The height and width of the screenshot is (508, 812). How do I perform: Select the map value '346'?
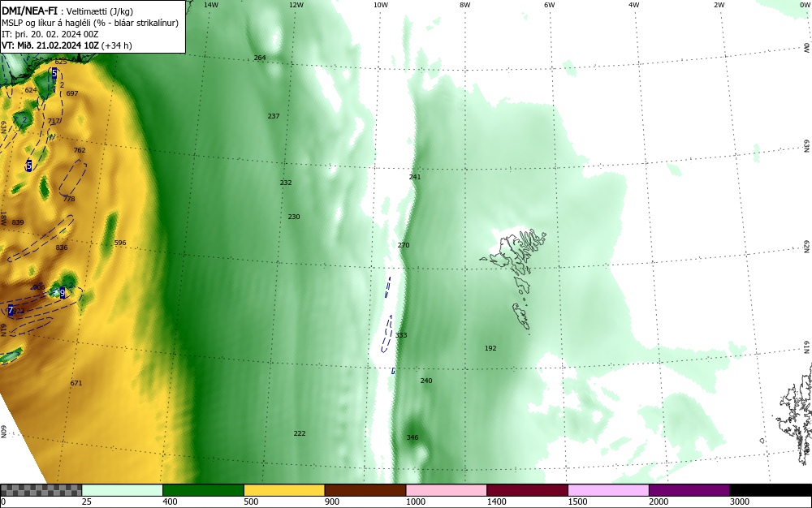pos(412,437)
